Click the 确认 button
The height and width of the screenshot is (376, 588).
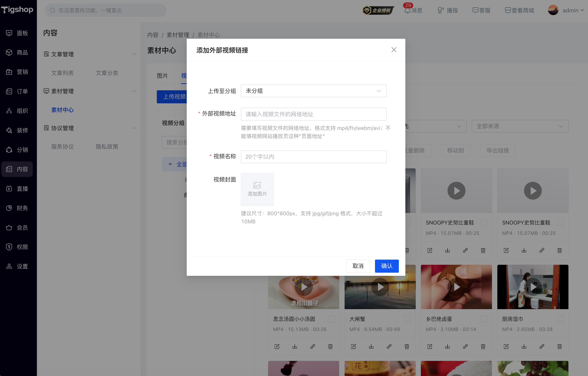[387, 266]
